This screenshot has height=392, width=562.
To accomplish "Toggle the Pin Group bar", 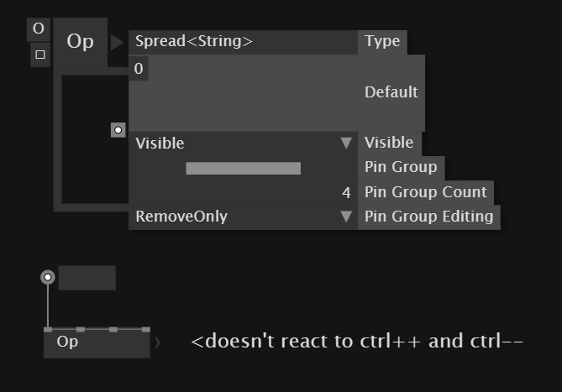I will click(243, 169).
